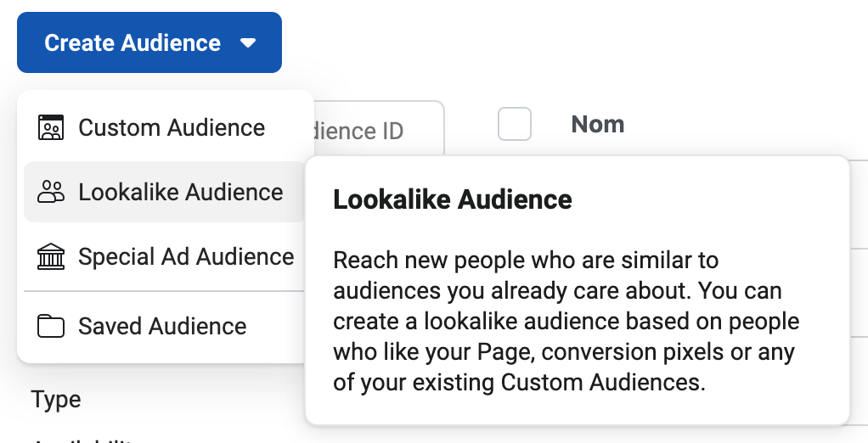Select Custom Audience from the menu
Image resolution: width=868 pixels, height=443 pixels.
pos(172,128)
